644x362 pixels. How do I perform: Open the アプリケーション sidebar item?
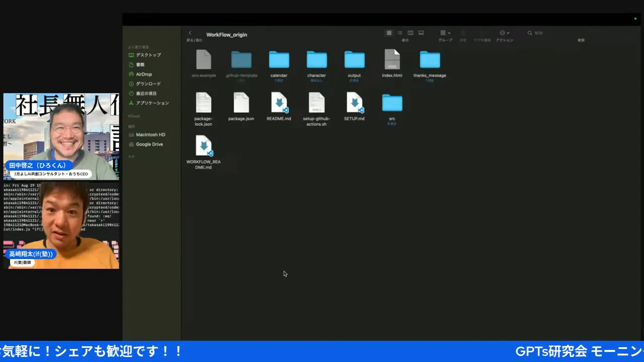point(151,103)
